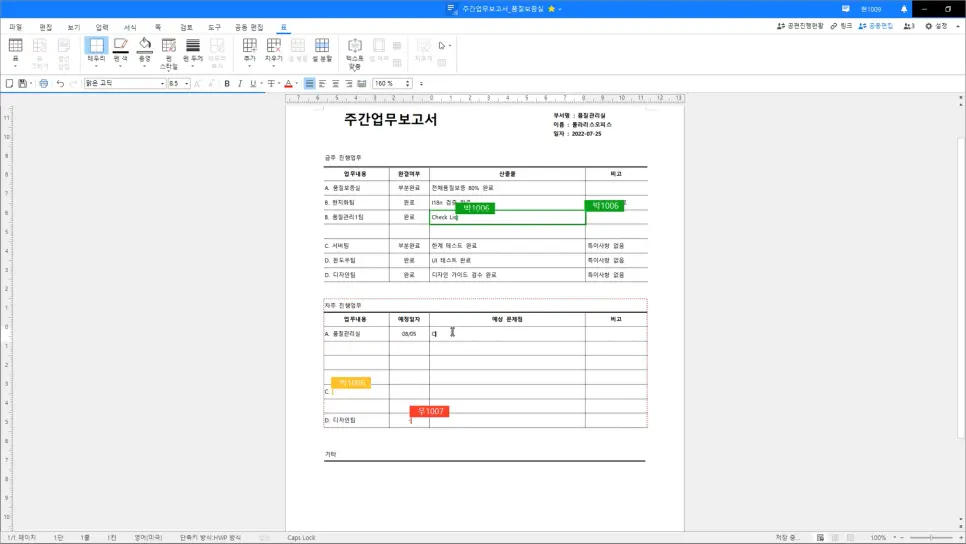This screenshot has height=544, width=966.
Task: Expand the 지우기 dropdown arrow
Action: [x=274, y=65]
